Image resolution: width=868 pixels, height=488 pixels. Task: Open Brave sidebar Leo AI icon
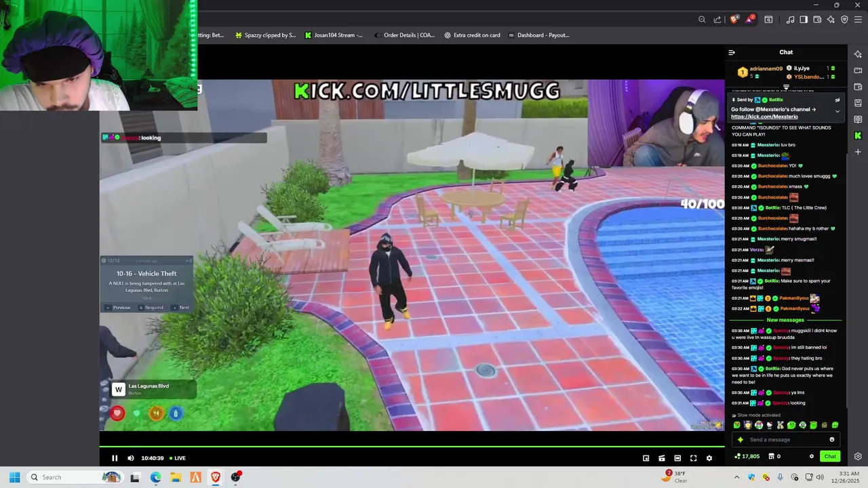tap(858, 54)
